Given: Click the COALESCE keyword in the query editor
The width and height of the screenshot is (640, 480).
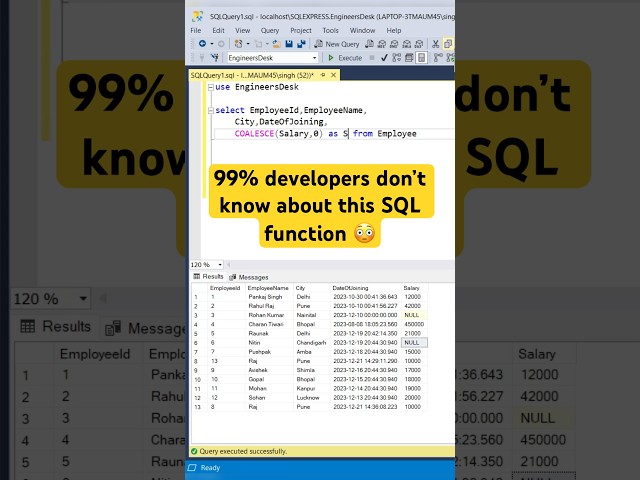Looking at the screenshot, I should click(254, 133).
